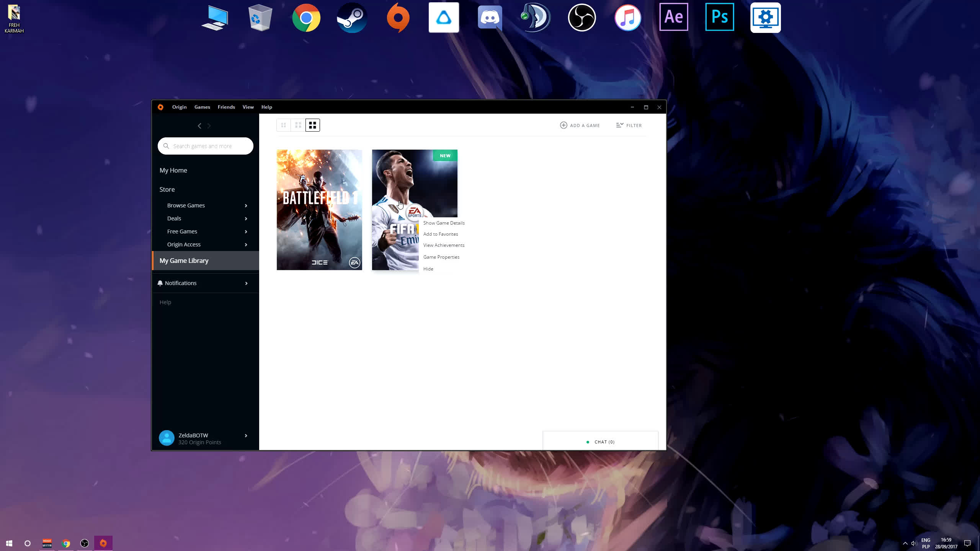Choose Game Properties from context menu

(441, 257)
